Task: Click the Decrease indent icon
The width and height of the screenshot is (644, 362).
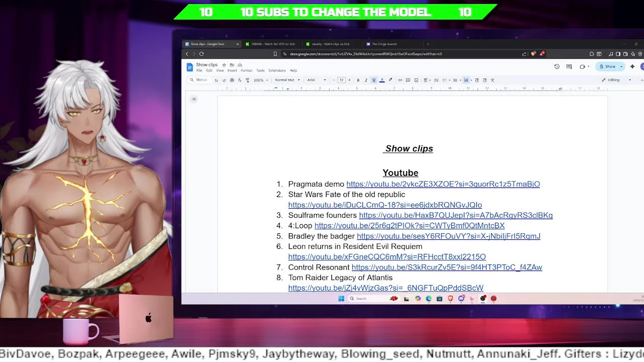Action: point(477,80)
